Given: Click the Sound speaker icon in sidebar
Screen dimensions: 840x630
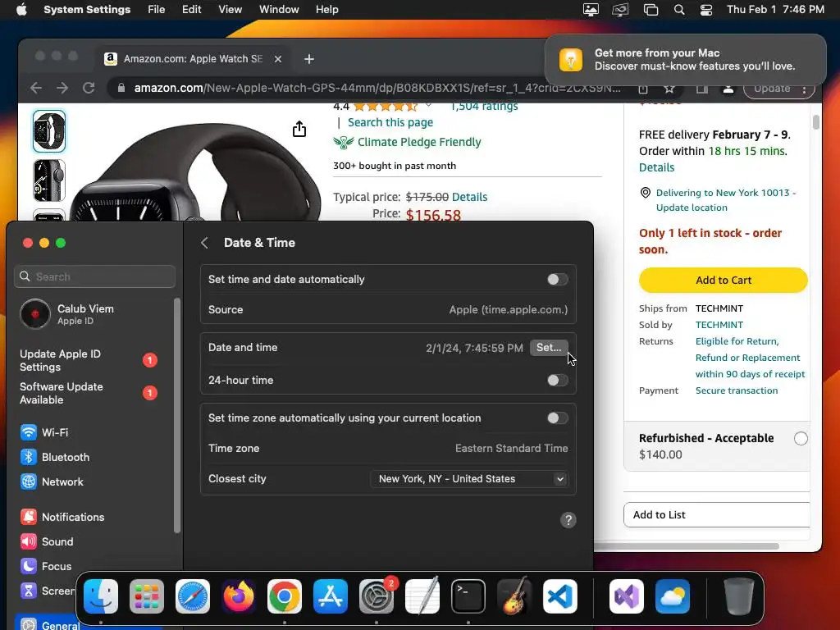Looking at the screenshot, I should pyautogui.click(x=29, y=541).
